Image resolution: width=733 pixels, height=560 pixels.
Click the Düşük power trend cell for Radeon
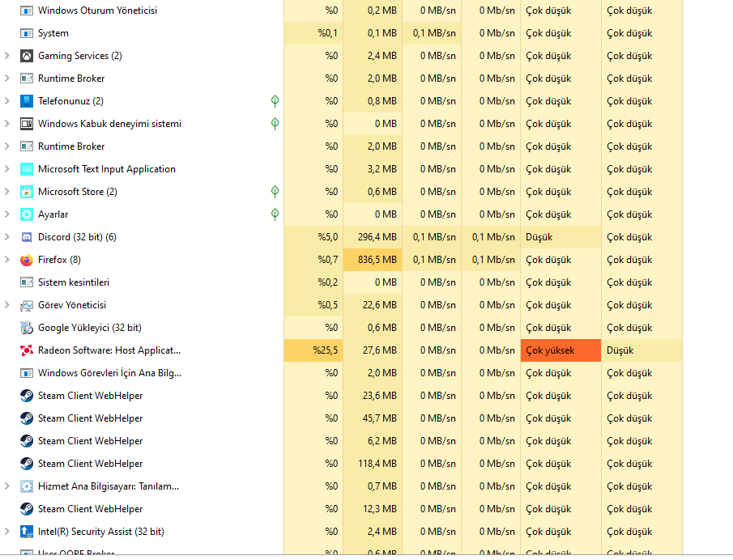point(641,350)
